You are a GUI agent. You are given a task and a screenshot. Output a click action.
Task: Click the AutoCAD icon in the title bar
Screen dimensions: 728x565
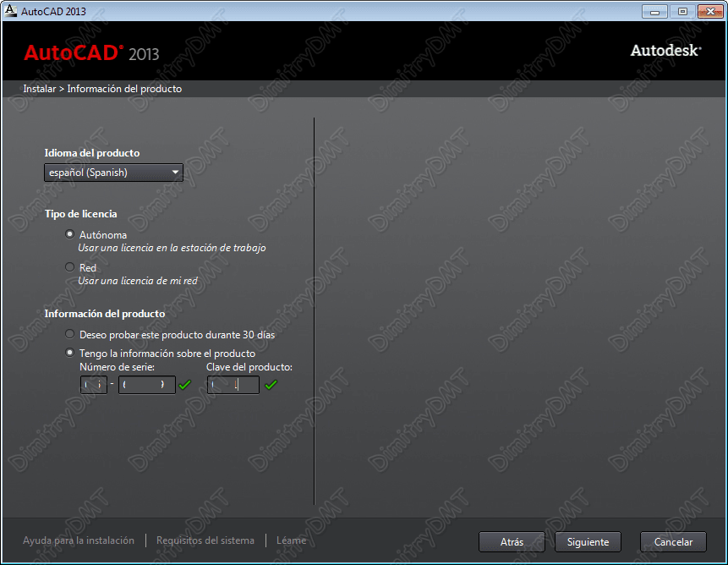[8, 12]
